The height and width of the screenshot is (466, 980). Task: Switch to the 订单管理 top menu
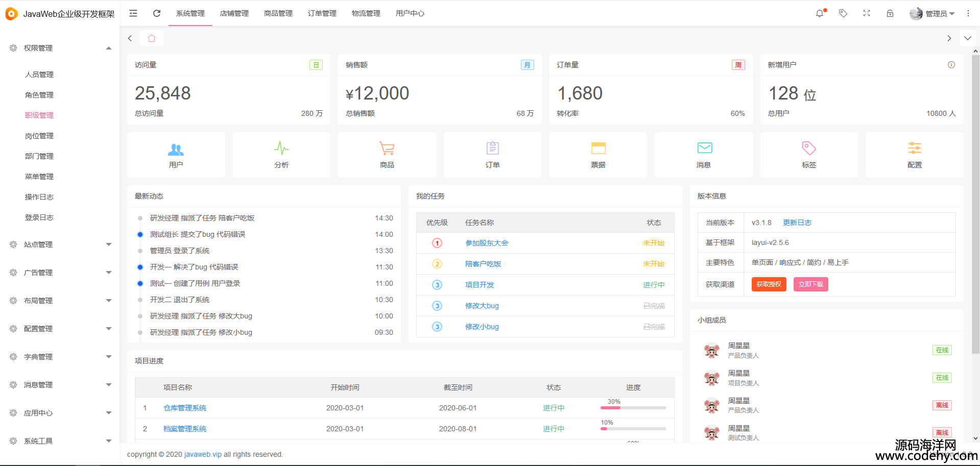322,13
